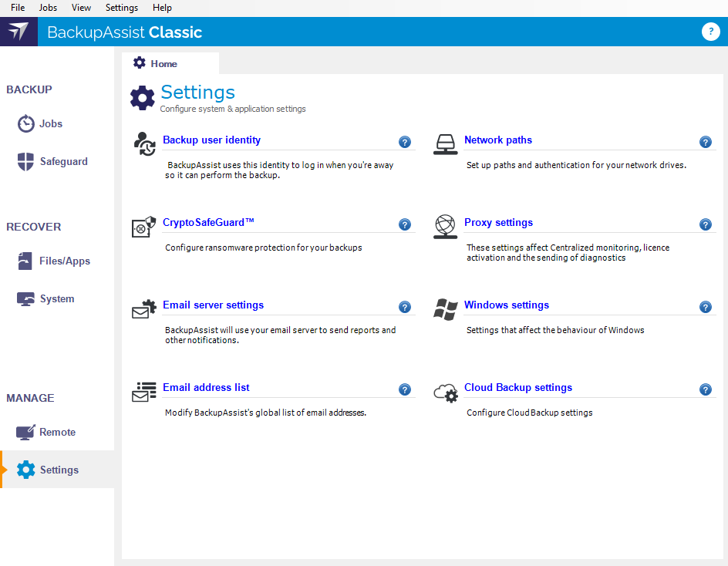Click the Files/Apps recover icon
This screenshot has width=728, height=566.
25,261
